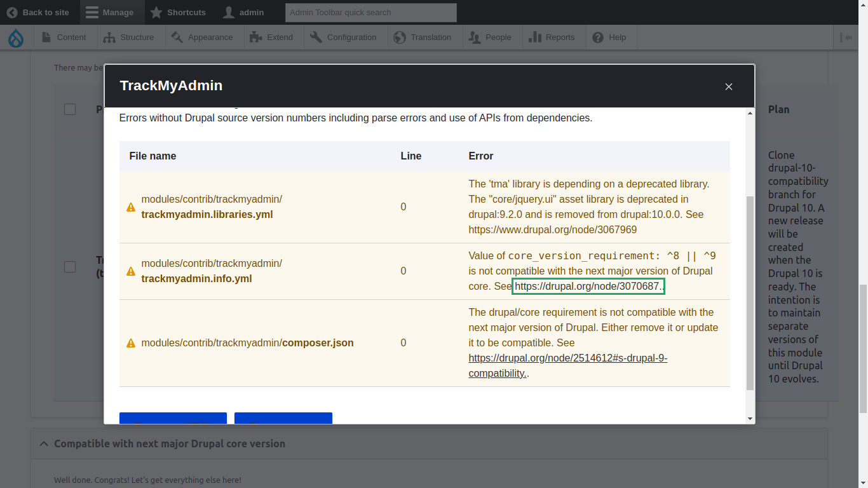868x488 pixels.
Task: Click the dialog vertical scrollbar thumb
Action: point(750,293)
